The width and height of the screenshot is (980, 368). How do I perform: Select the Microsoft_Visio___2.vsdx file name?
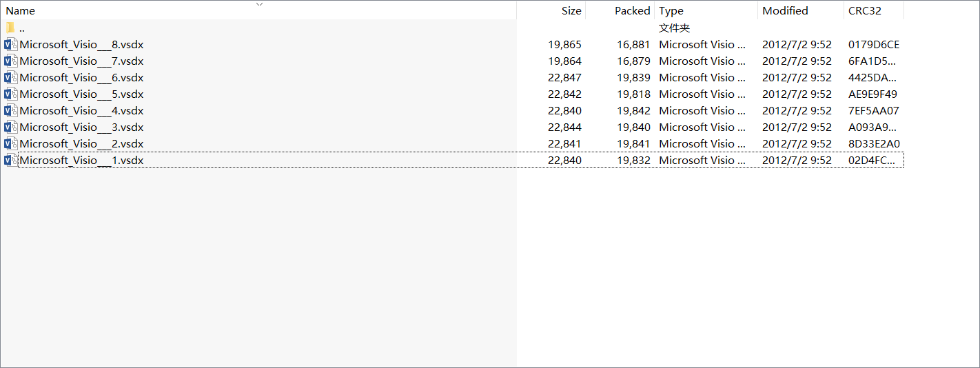click(x=81, y=143)
